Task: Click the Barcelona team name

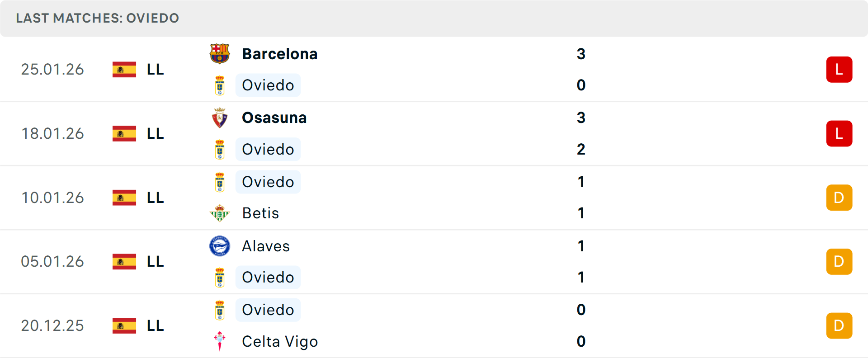Action: pos(280,53)
